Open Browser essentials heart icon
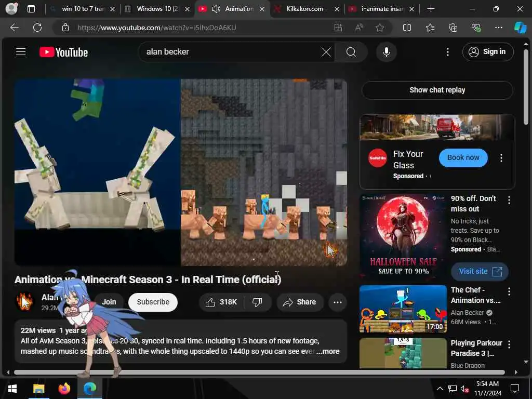The width and height of the screenshot is (532, 399). click(x=476, y=28)
